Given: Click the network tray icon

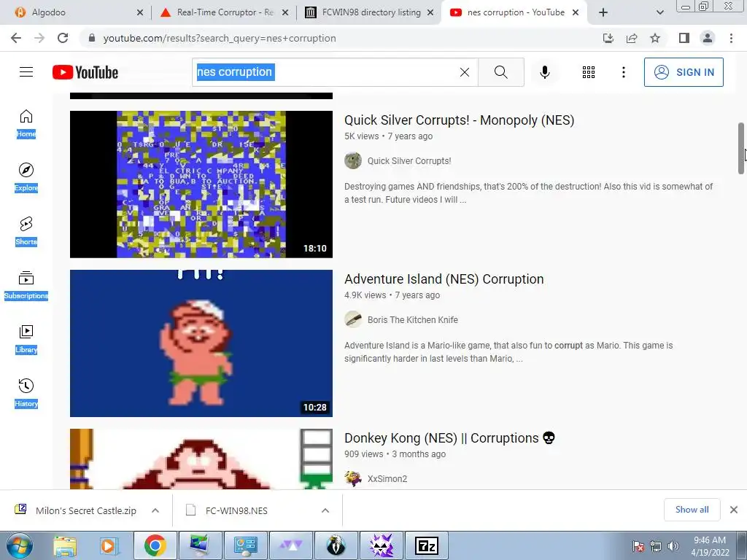Looking at the screenshot, I should [656, 546].
